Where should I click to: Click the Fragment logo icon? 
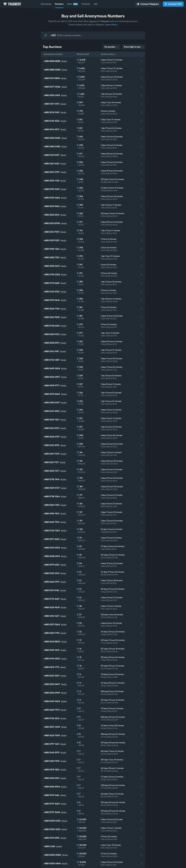(x=5, y=4)
